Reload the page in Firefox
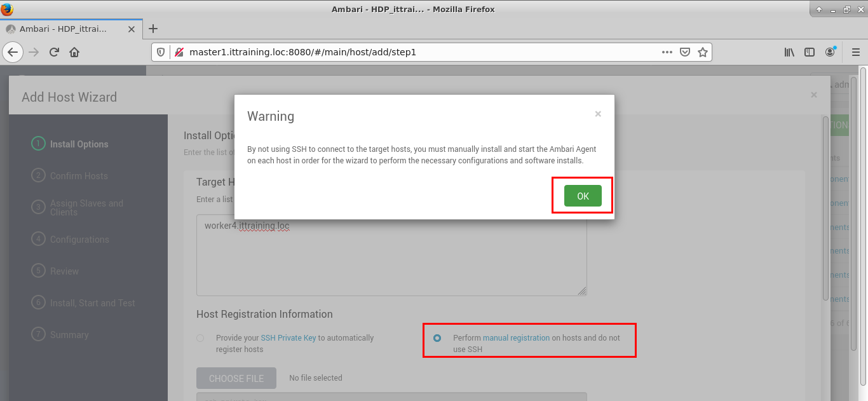Image resolution: width=868 pixels, height=401 pixels. [54, 52]
